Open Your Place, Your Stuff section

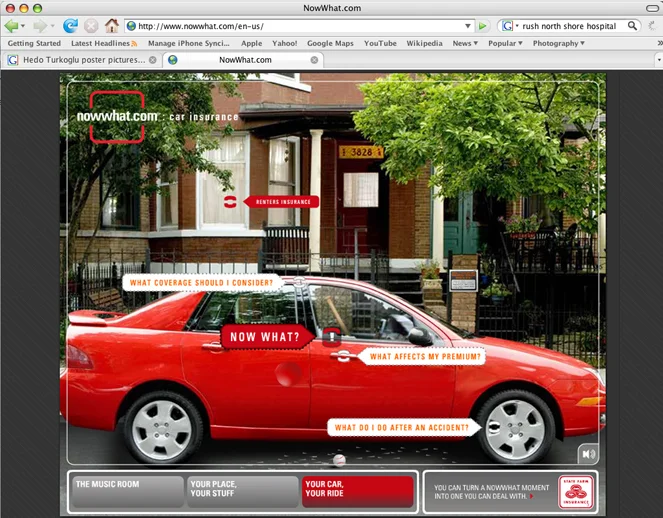[243, 492]
